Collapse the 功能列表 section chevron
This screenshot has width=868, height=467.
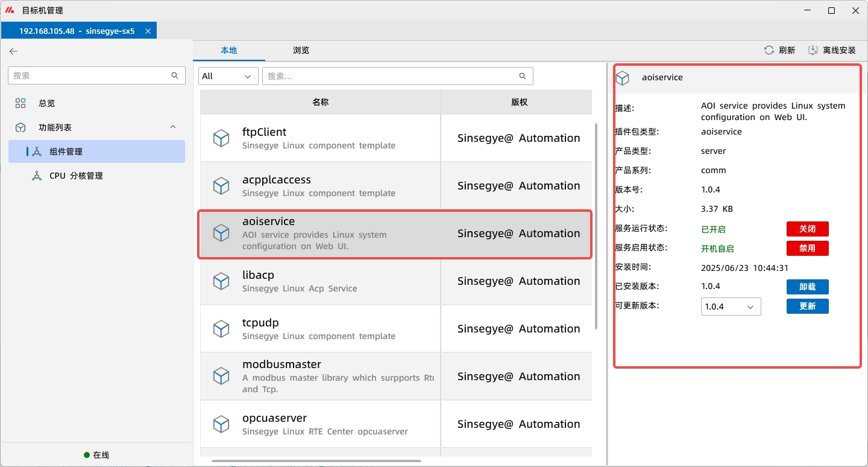(x=173, y=127)
